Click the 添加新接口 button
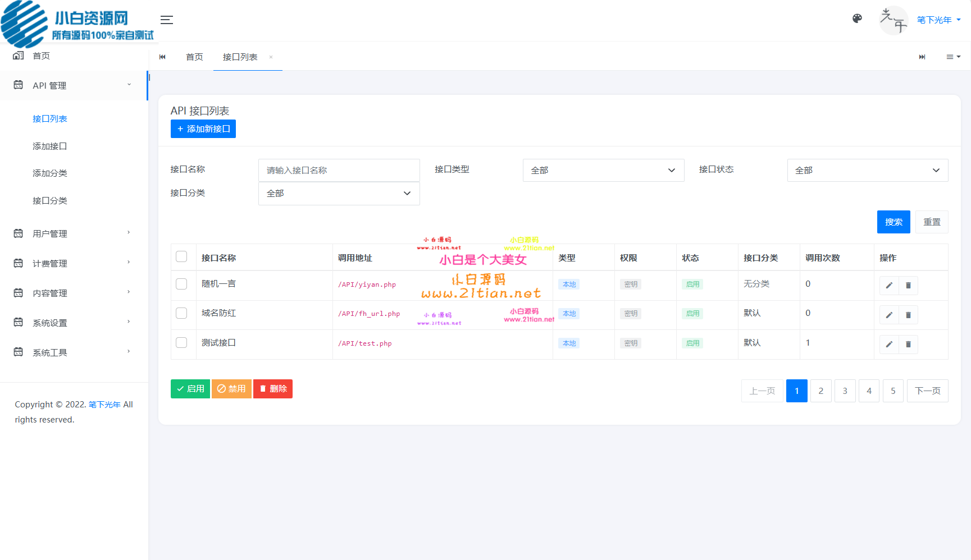971x560 pixels. 203,128
